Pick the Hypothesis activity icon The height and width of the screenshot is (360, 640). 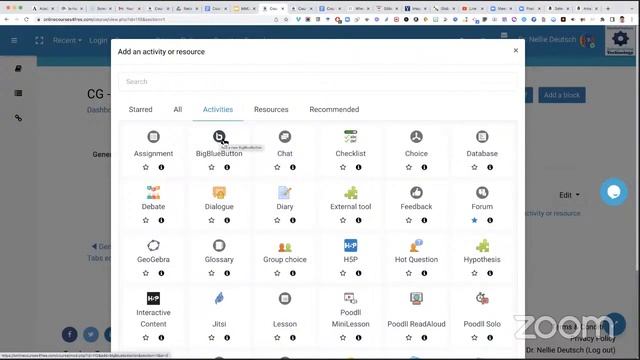482,245
